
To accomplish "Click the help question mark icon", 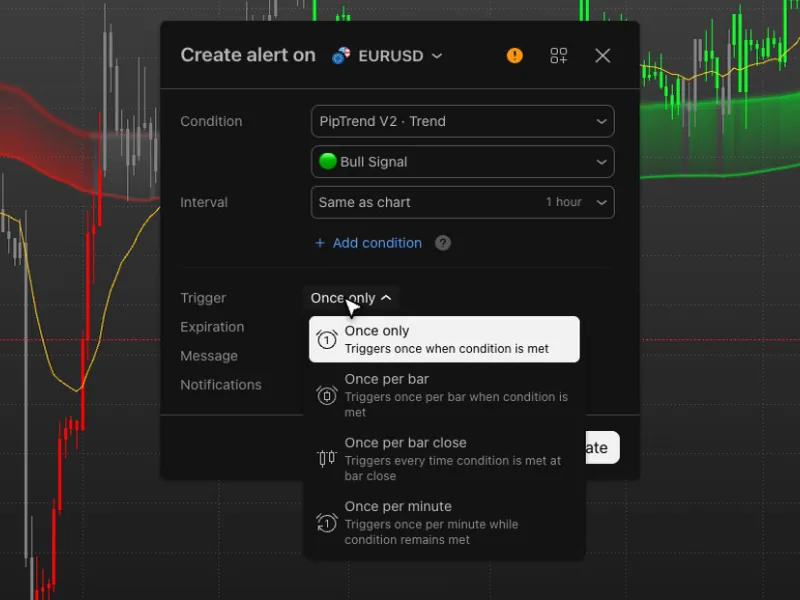I will click(x=442, y=243).
